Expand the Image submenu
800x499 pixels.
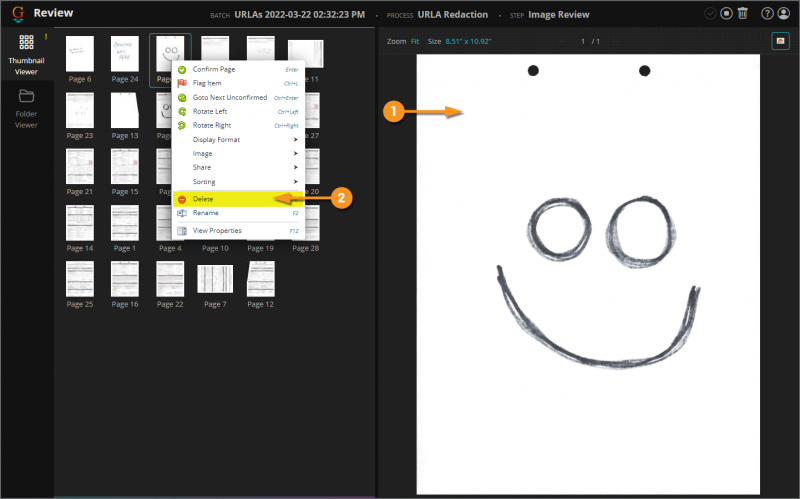(238, 154)
